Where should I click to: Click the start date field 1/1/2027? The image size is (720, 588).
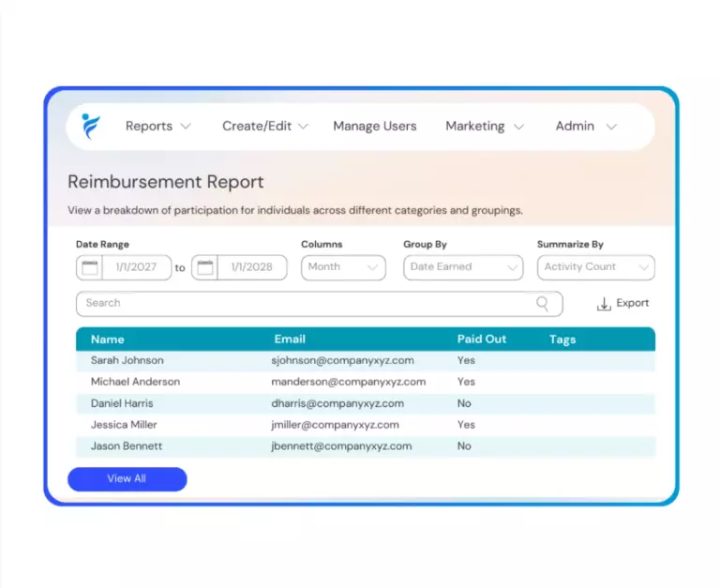click(x=136, y=267)
